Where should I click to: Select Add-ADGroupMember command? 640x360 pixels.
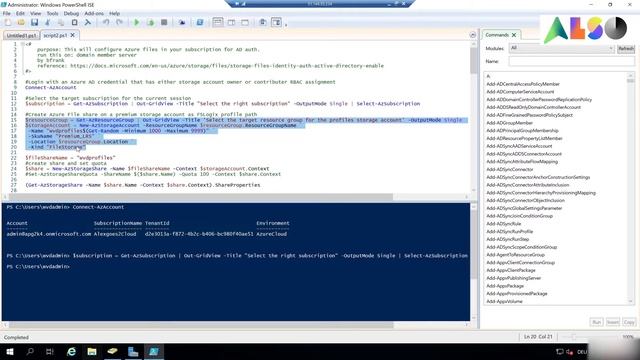pyautogui.click(x=509, y=123)
